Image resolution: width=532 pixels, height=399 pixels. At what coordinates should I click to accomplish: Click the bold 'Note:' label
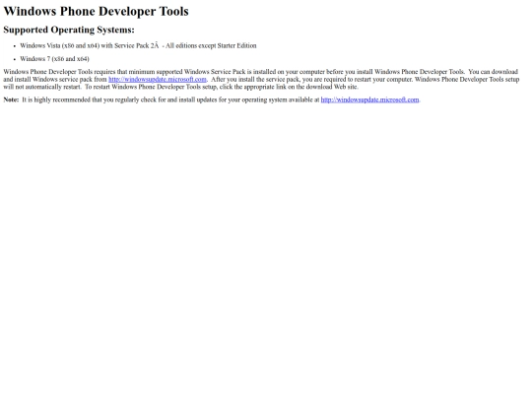tap(11, 100)
